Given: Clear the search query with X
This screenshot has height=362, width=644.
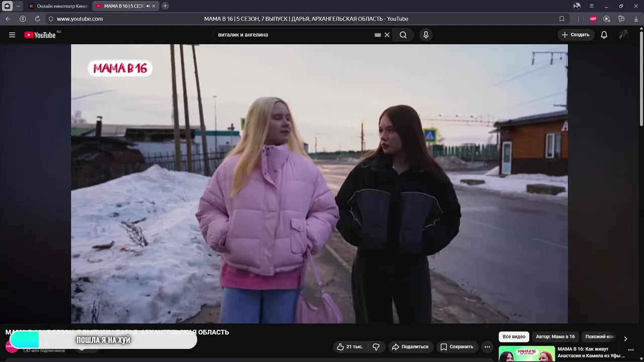Looking at the screenshot, I should pyautogui.click(x=387, y=35).
